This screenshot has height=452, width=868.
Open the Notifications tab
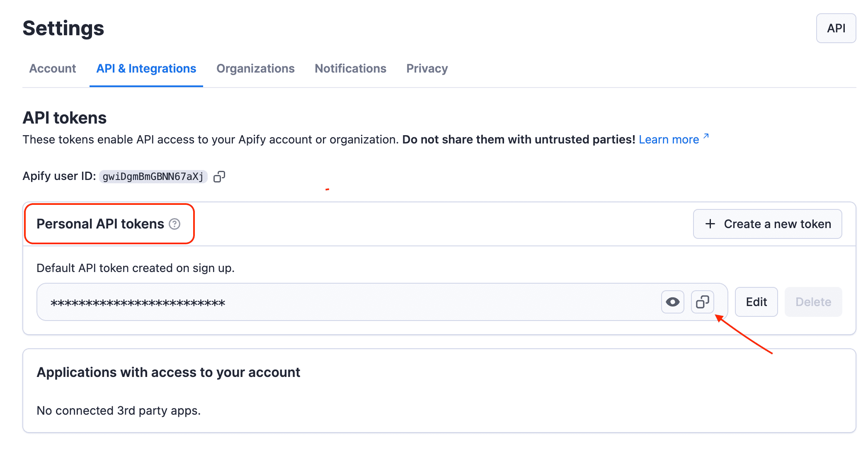(350, 68)
